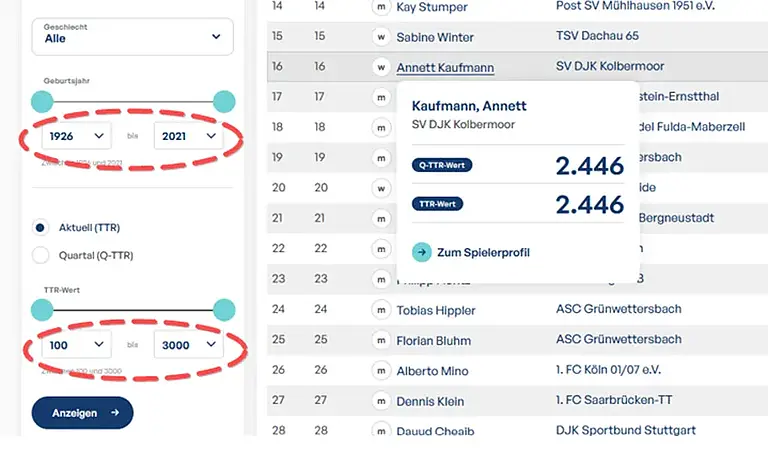The image size is (768, 452).
Task: Click the TTR-Wert badge in the player popup
Action: click(437, 204)
